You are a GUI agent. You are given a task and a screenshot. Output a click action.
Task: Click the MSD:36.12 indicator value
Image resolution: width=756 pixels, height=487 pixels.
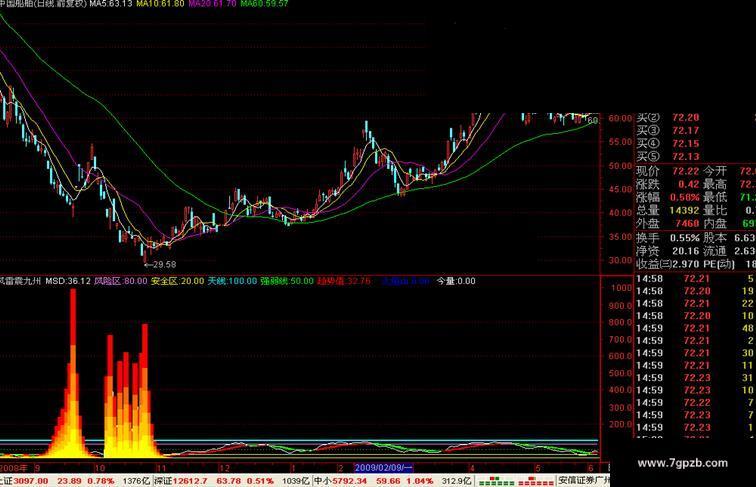68,281
